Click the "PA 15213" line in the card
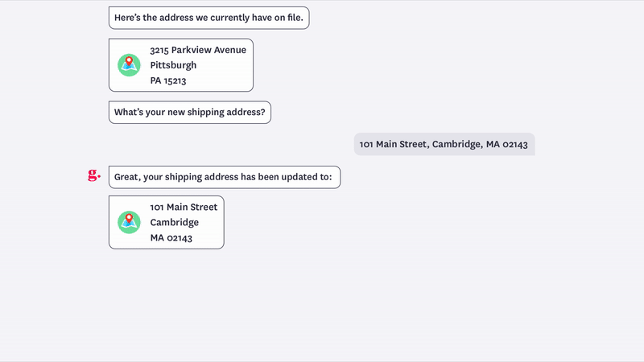The image size is (644, 362). pyautogui.click(x=168, y=80)
